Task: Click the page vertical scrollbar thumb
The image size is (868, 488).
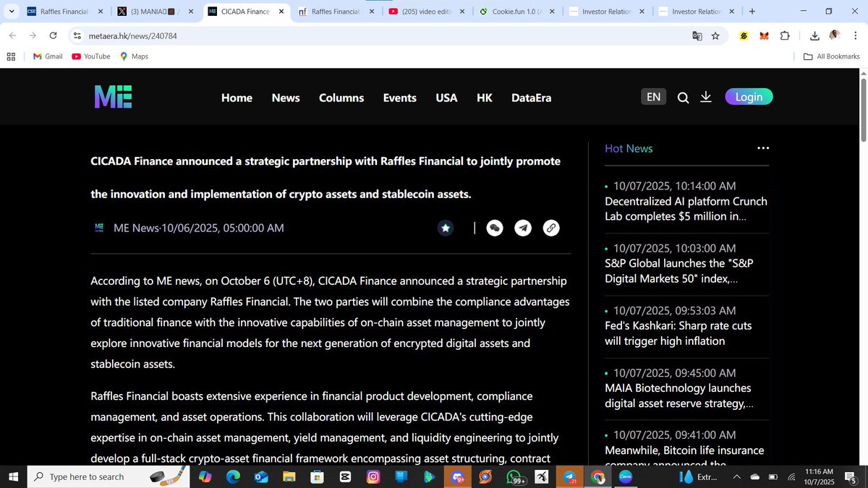Action: point(862,108)
